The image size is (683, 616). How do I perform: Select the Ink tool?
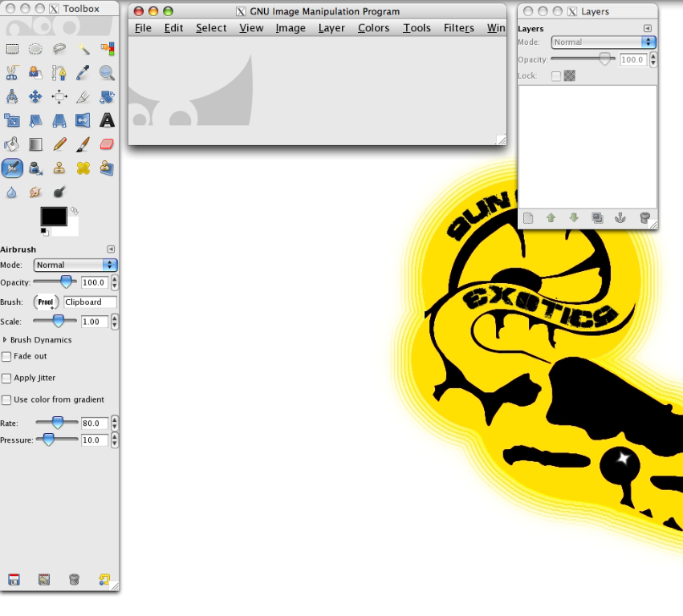pyautogui.click(x=36, y=168)
